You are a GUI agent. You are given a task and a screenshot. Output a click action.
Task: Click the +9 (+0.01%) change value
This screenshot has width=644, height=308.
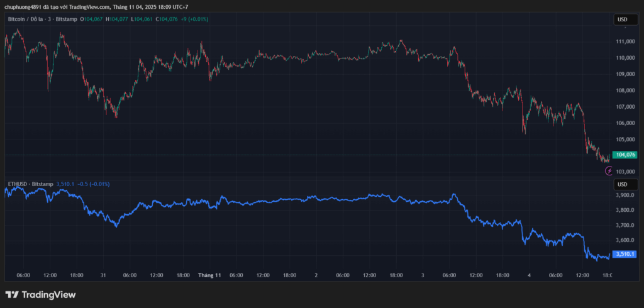194,19
